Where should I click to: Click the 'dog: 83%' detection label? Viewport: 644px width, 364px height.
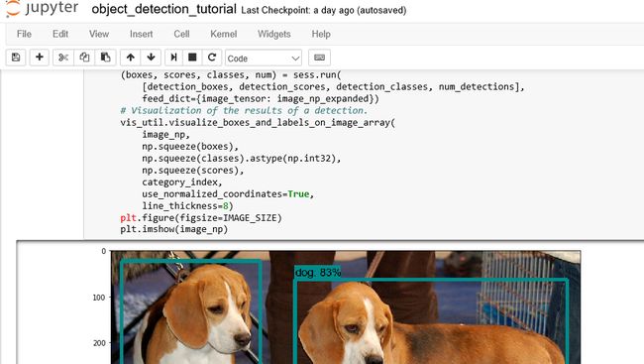pyautogui.click(x=317, y=273)
